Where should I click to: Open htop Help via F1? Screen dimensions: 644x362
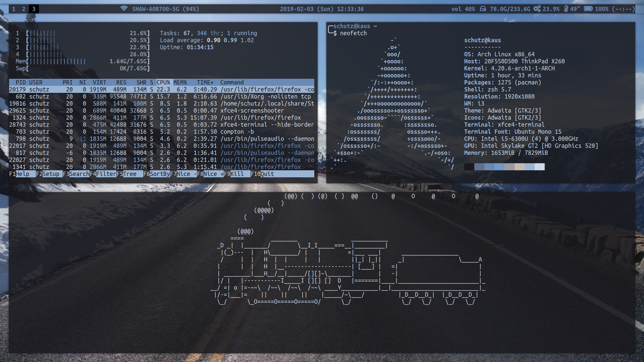(x=22, y=174)
